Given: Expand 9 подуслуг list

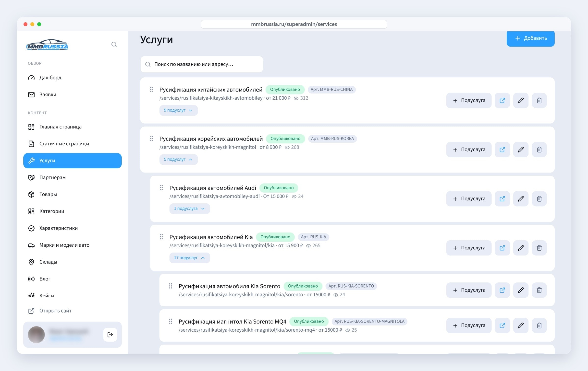Looking at the screenshot, I should click(178, 110).
